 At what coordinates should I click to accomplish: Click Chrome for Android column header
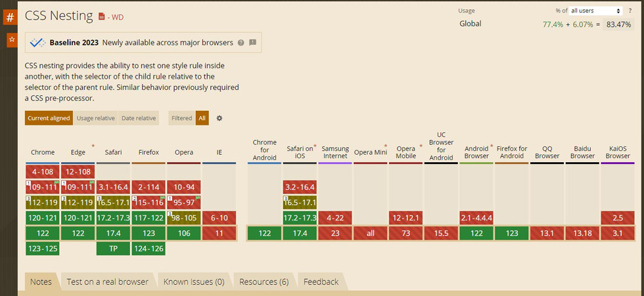pos(264,150)
